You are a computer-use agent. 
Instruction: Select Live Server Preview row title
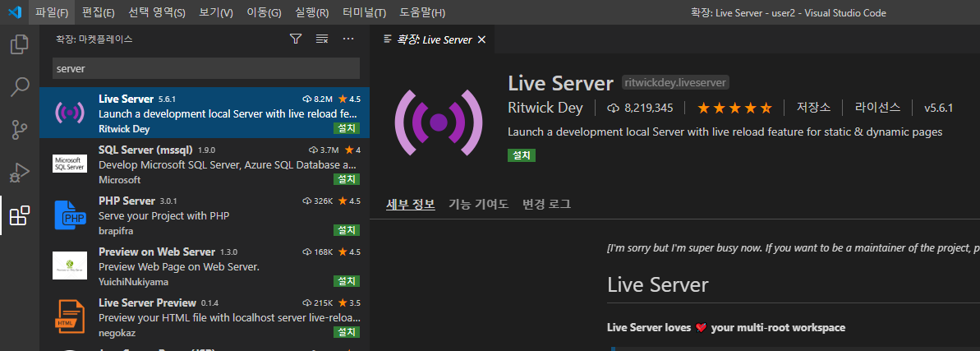(x=148, y=303)
